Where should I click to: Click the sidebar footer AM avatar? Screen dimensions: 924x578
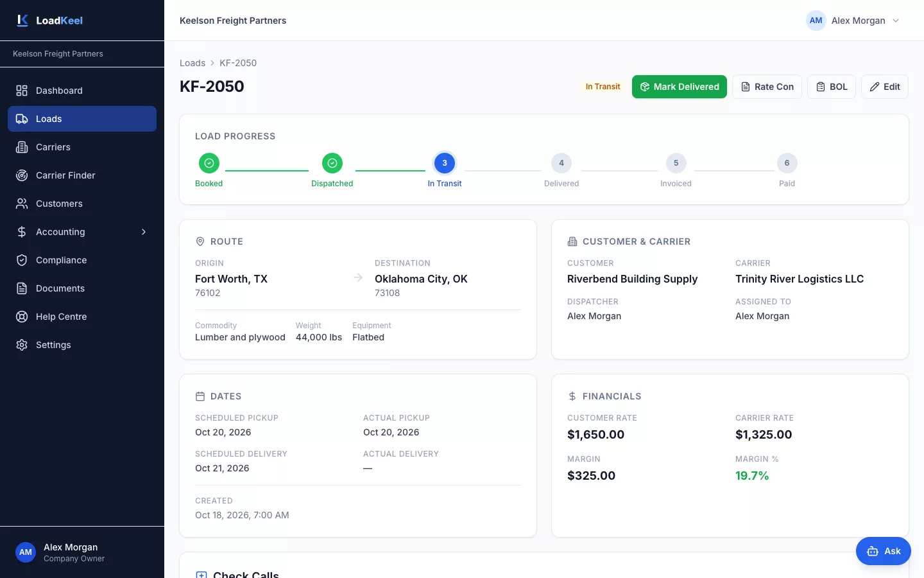(26, 552)
